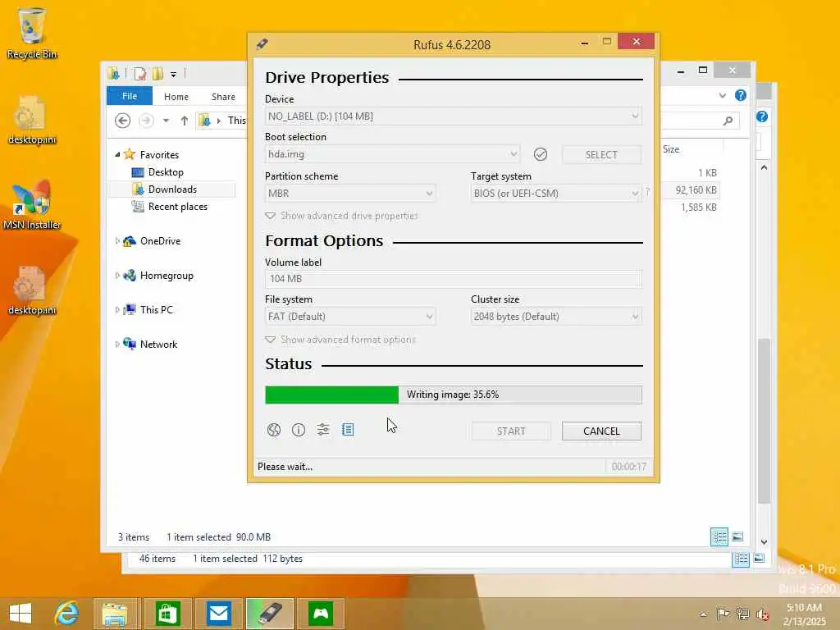Expand OneDrive tree node
The height and width of the screenshot is (630, 840).
pos(116,241)
